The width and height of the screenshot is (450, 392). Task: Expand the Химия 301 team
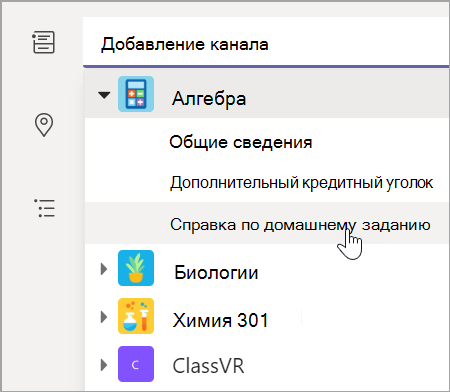pos(104,317)
